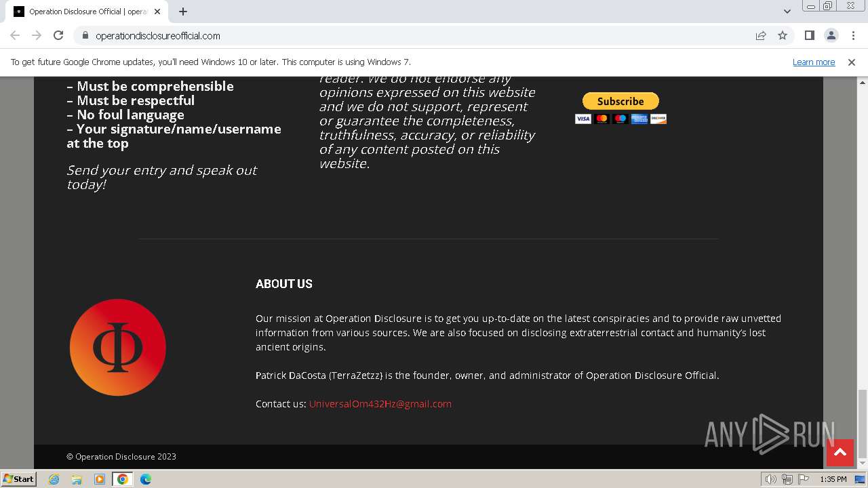Click the page vertical scrollbar thumb
Viewport: 868px width, 488px height.
[863, 424]
